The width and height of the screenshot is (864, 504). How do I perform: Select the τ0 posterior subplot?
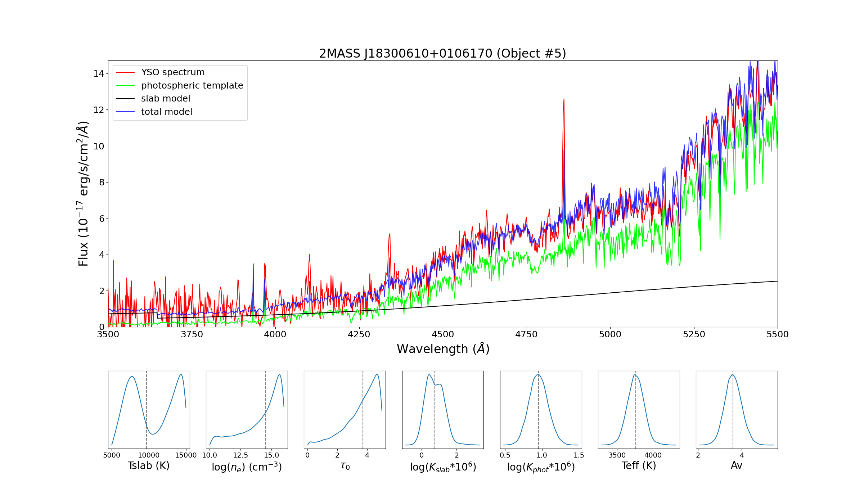point(345,410)
